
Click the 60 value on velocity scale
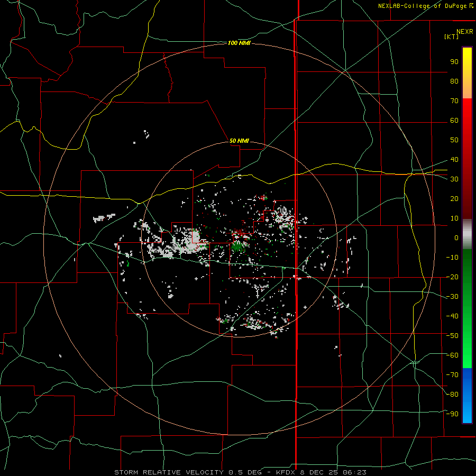[x=454, y=121]
